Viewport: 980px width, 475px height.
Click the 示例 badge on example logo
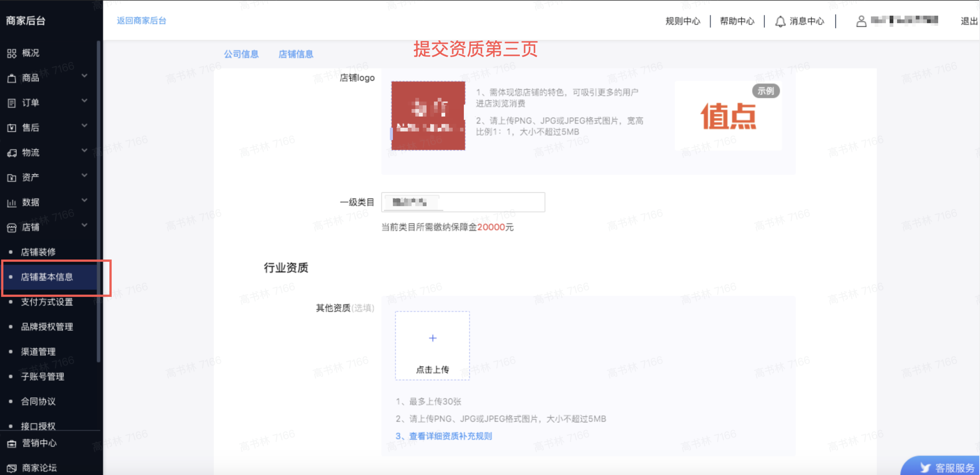[x=766, y=91]
